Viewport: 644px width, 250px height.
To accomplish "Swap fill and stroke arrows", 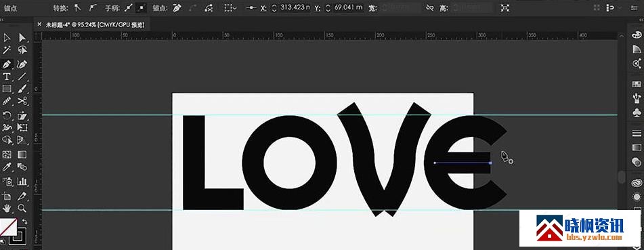I will pyautogui.click(x=24, y=222).
